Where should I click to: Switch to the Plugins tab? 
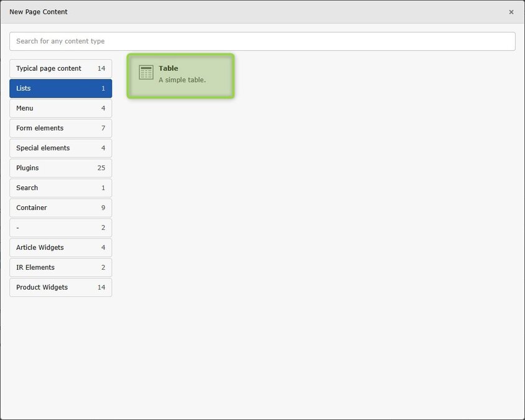(x=60, y=168)
